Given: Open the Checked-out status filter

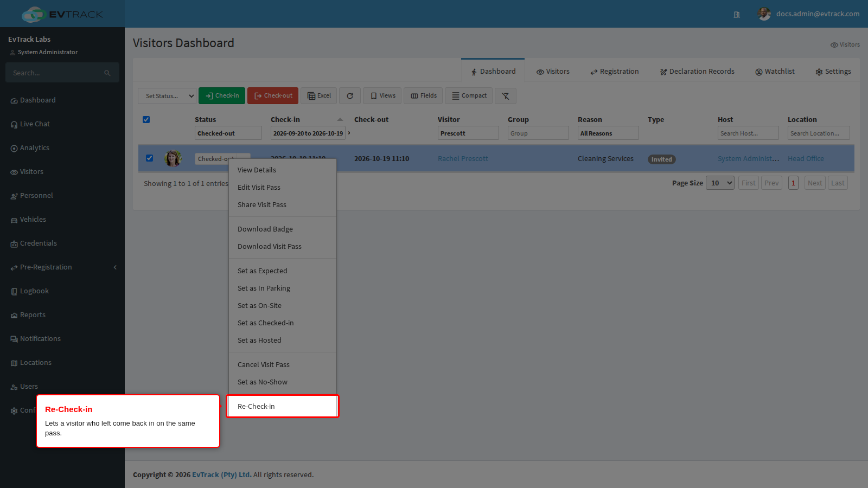Looking at the screenshot, I should click(x=228, y=133).
